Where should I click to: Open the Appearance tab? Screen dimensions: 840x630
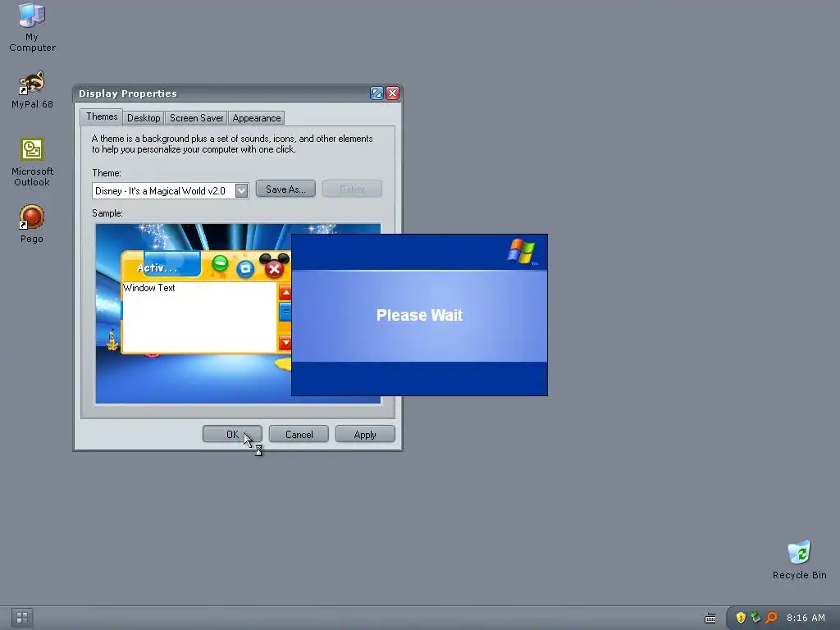click(256, 118)
